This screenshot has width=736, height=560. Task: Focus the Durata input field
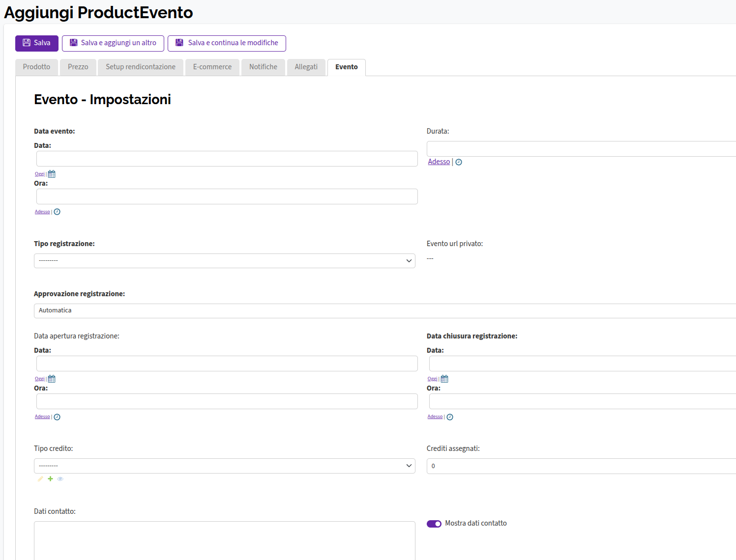coord(581,149)
